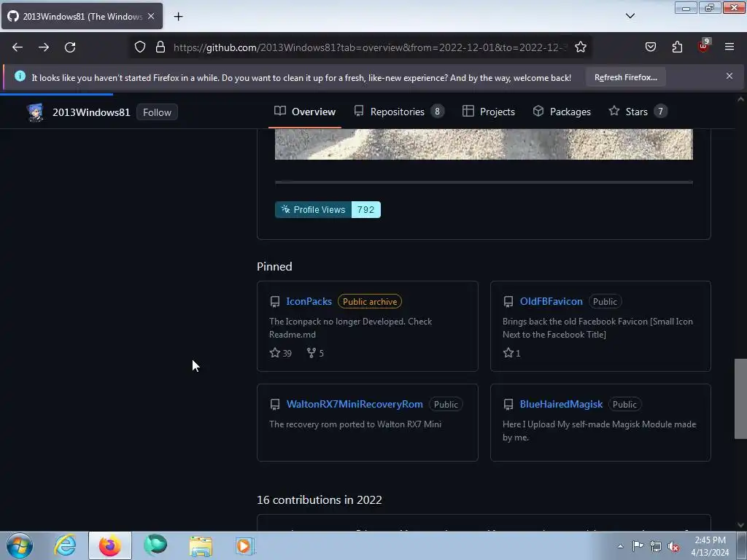Save the page to Pocket
Screen dimensions: 747x560
tap(651, 47)
